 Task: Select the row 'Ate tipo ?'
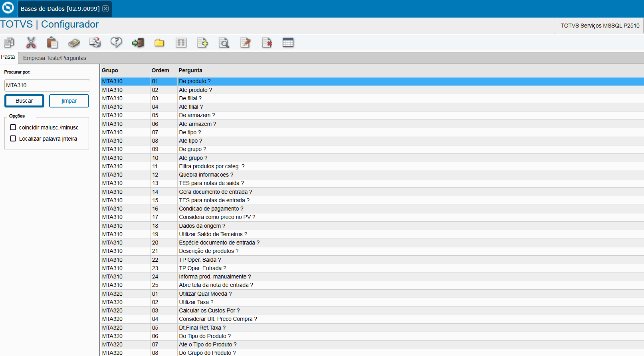coord(372,141)
